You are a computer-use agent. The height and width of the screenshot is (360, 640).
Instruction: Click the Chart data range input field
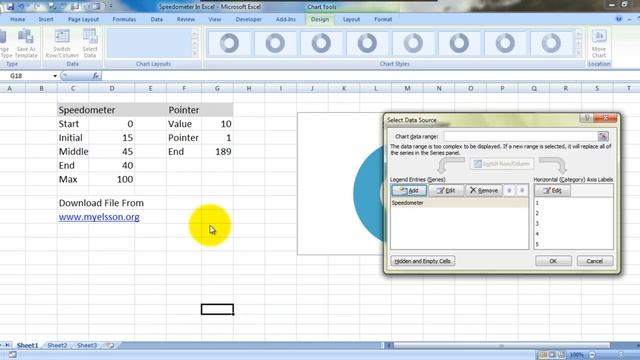[x=520, y=136]
